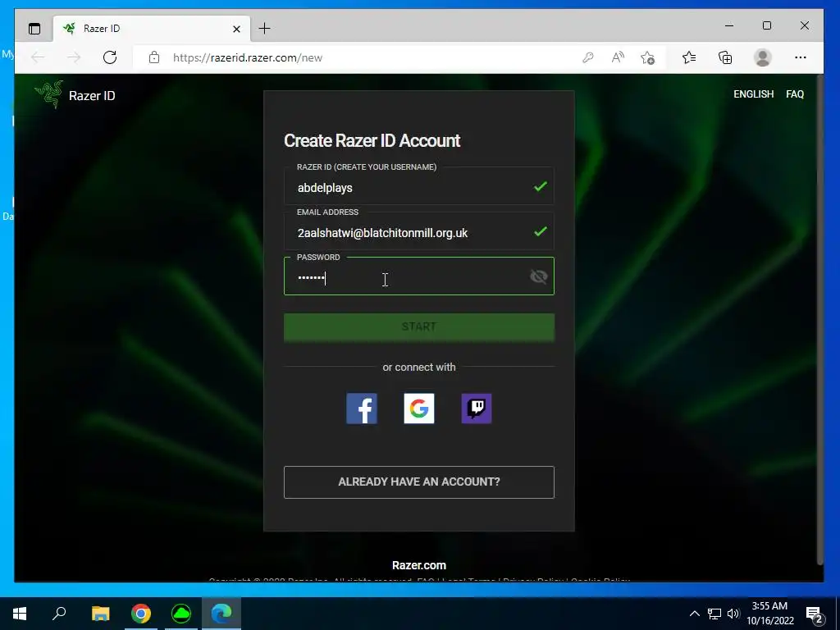
Task: Open the volume tray icon
Action: pyautogui.click(x=733, y=614)
